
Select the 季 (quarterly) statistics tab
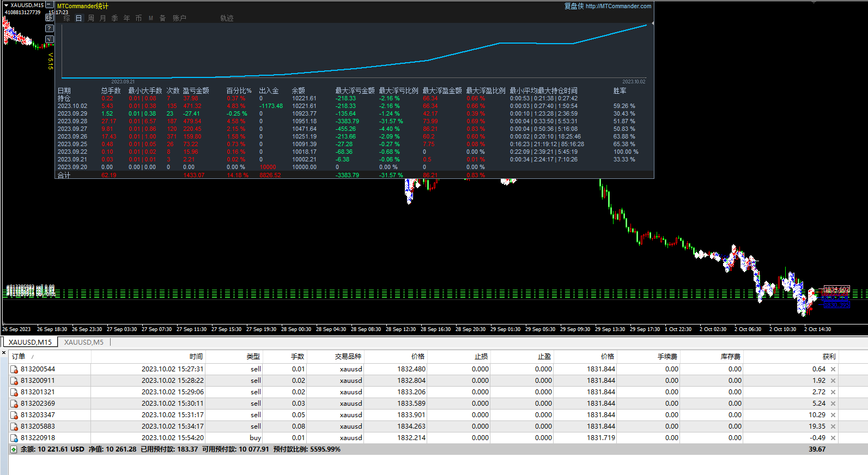click(115, 18)
